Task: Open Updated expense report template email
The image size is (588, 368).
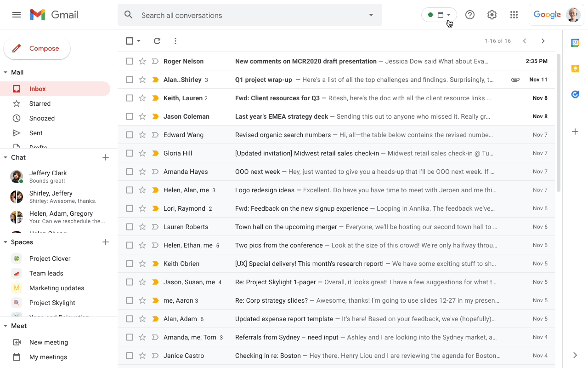Action: 336,319
